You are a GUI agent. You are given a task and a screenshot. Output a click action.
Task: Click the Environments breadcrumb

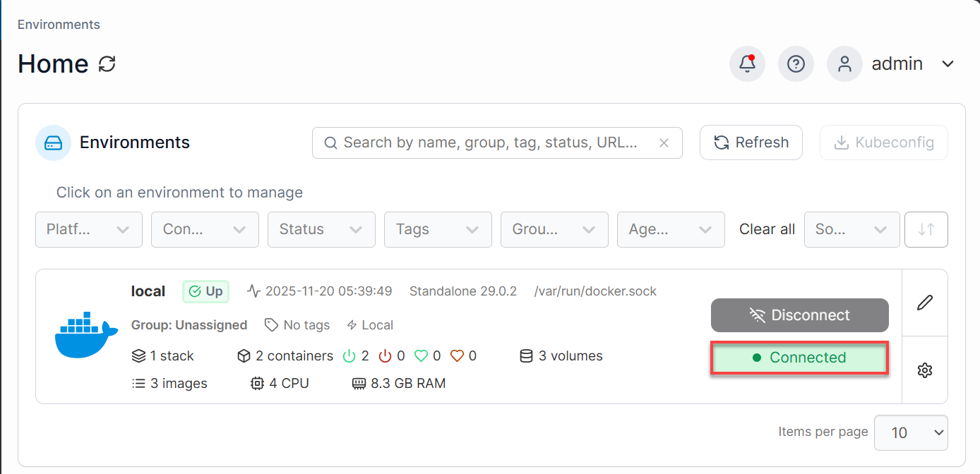point(58,24)
